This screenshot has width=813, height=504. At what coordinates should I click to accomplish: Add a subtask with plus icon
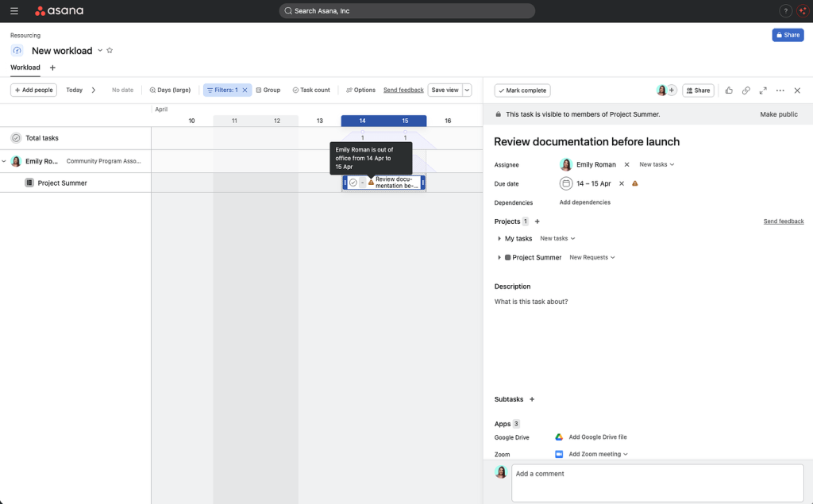click(531, 399)
